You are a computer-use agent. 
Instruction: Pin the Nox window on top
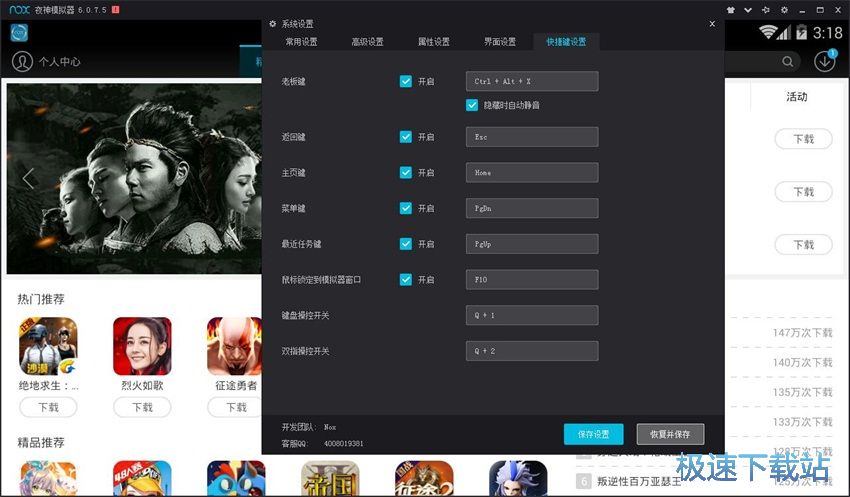[x=766, y=10]
